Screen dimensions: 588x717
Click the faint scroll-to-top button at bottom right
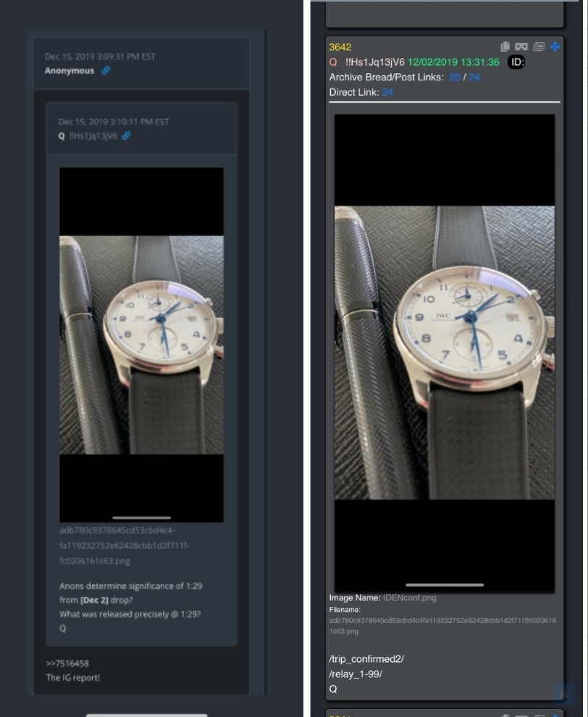point(564,694)
